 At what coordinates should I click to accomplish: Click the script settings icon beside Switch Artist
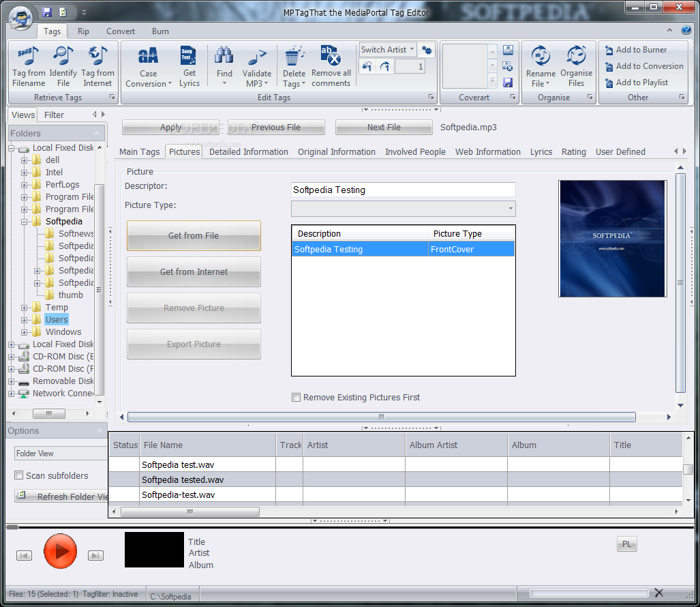[x=427, y=50]
